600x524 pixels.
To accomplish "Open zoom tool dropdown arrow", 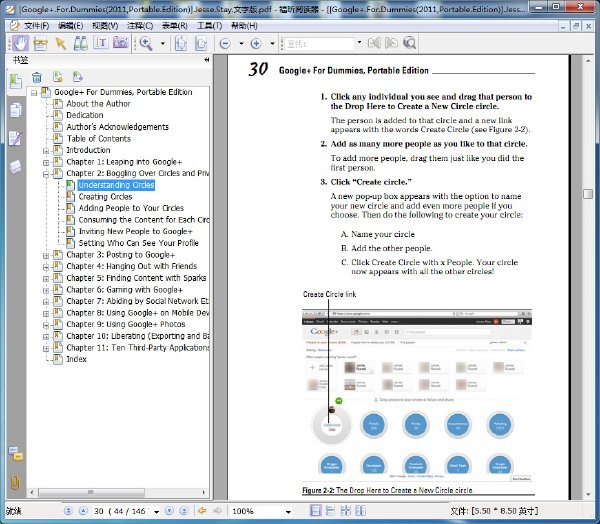I will pyautogui.click(x=163, y=43).
